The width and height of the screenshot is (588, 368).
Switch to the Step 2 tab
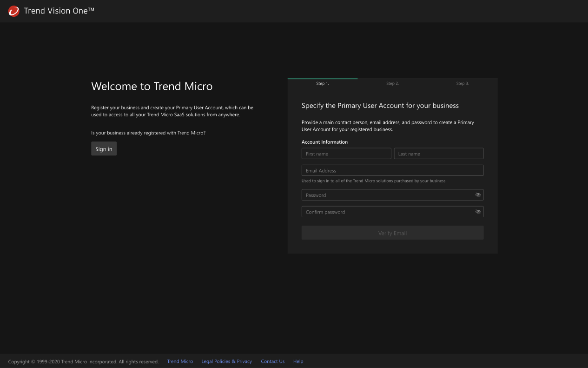(393, 83)
